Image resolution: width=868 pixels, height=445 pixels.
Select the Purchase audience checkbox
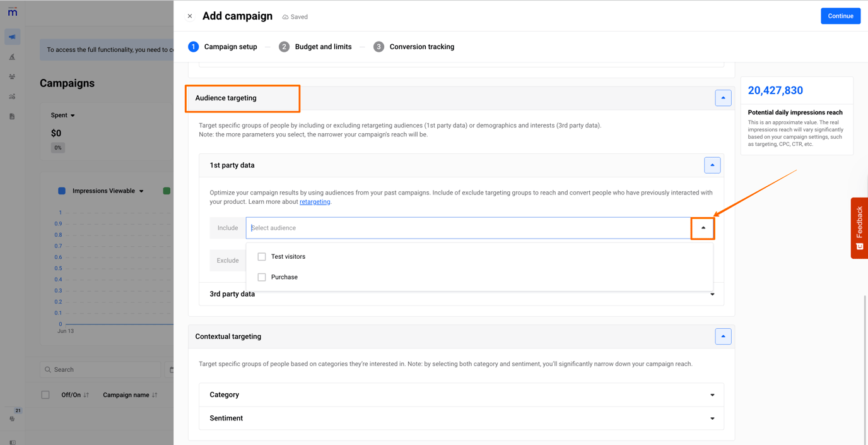pos(262,276)
